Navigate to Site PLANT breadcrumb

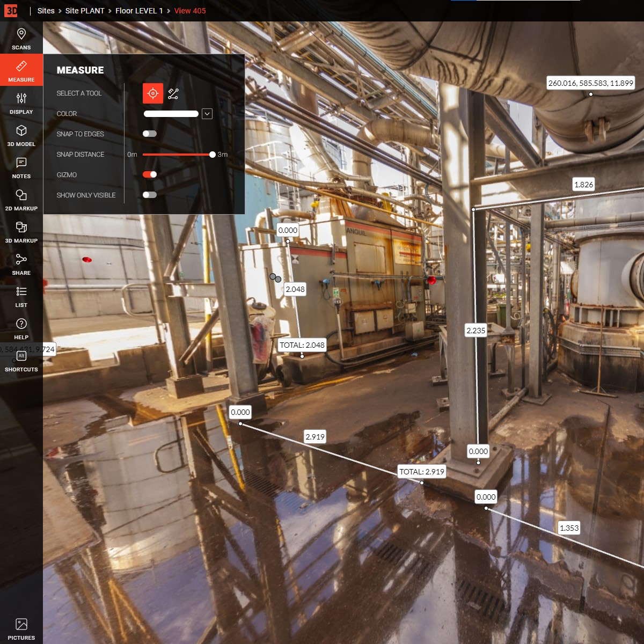pyautogui.click(x=85, y=11)
